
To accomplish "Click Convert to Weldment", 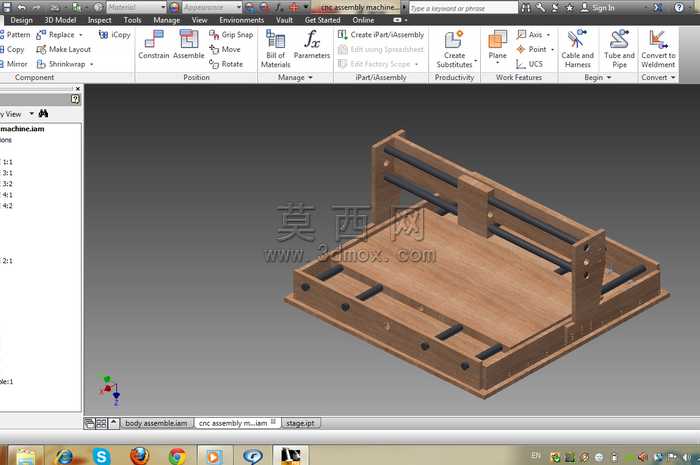I will pos(658,48).
